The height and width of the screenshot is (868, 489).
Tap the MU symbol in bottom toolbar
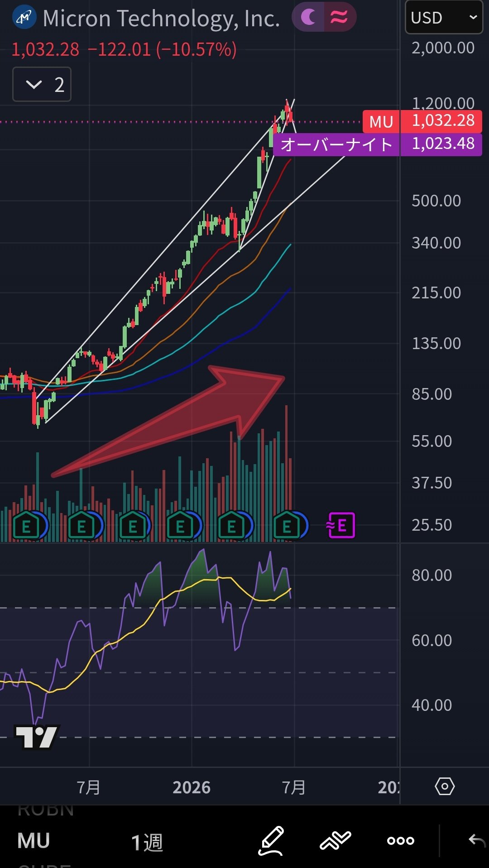(x=34, y=841)
